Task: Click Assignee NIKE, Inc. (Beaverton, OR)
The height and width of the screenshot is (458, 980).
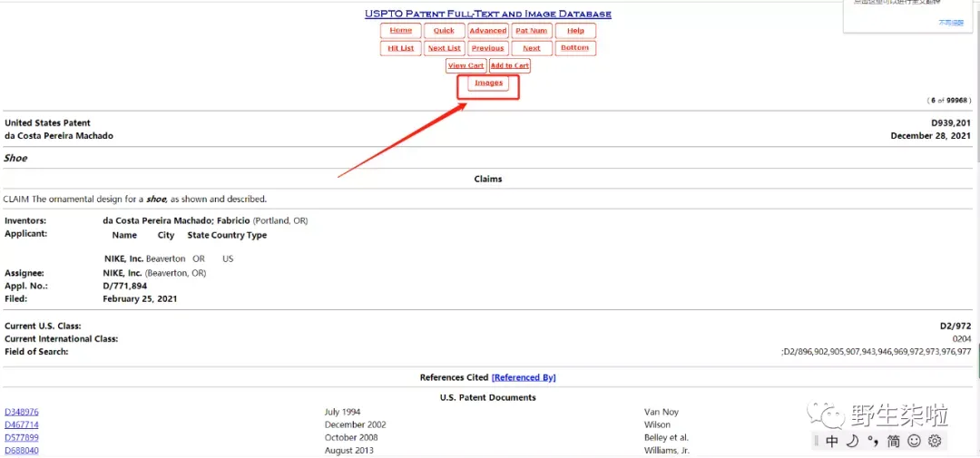Action: (x=154, y=273)
